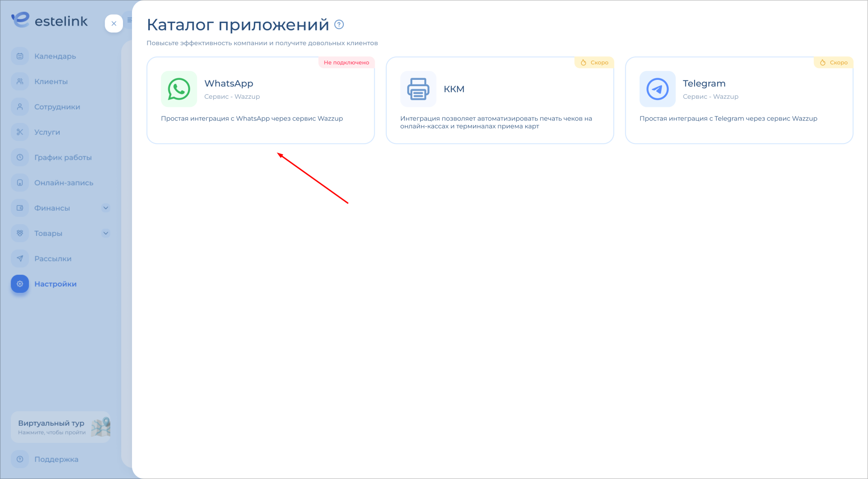Open the WhatsApp title
The width and height of the screenshot is (868, 479).
coord(228,83)
